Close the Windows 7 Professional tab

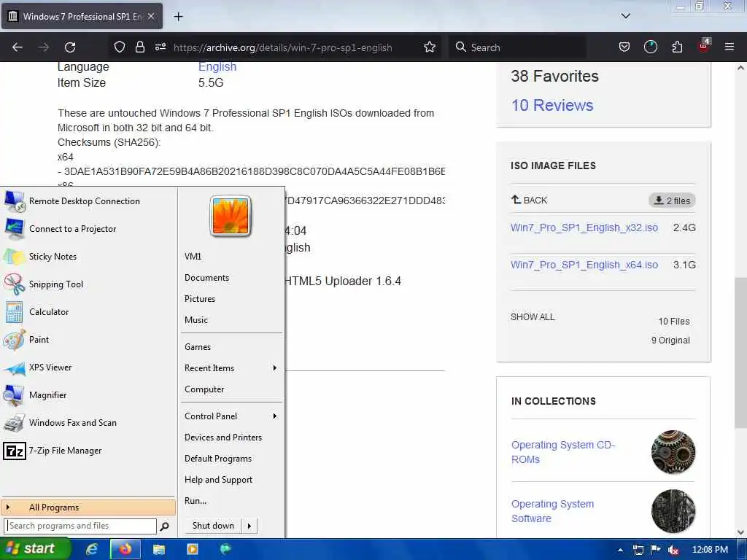(151, 16)
